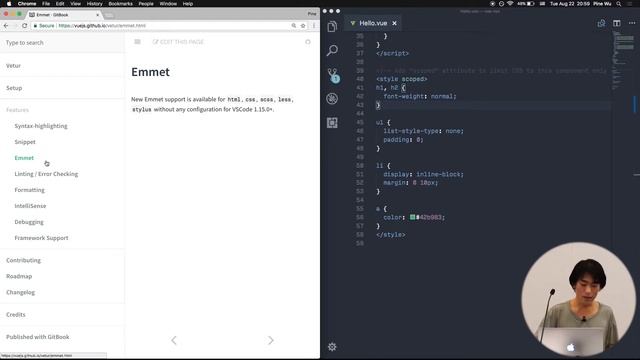Open Spotlight search in the menu bar

(619, 4)
